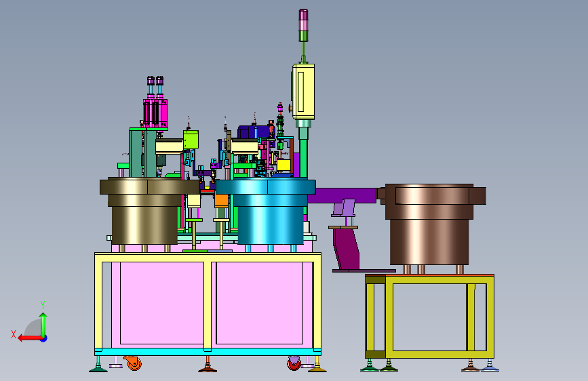Pick the orange caster wheel
This screenshot has width=588, height=381.
134,363
